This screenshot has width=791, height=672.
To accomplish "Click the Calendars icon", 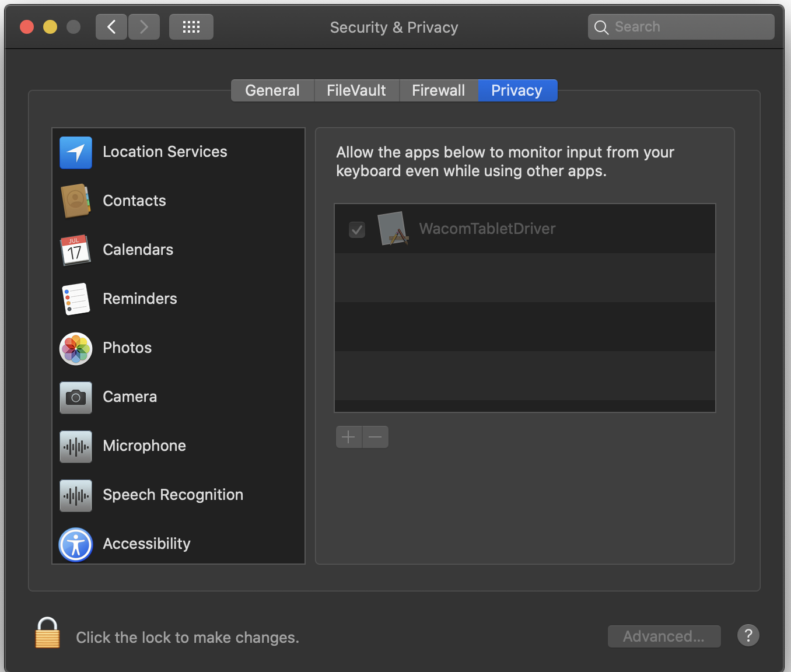I will (75, 250).
